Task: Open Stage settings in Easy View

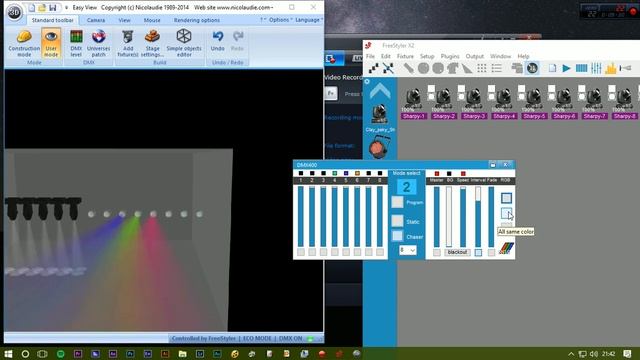Action: pos(152,43)
